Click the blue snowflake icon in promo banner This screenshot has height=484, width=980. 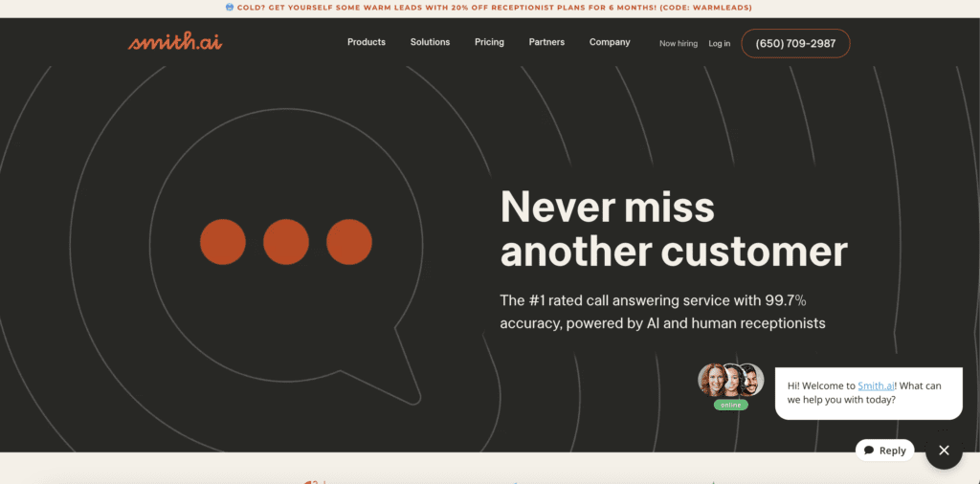[230, 8]
